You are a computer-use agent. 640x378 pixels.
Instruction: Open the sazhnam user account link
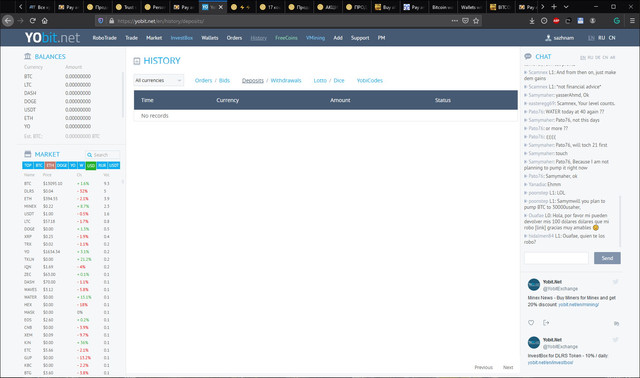tap(560, 38)
